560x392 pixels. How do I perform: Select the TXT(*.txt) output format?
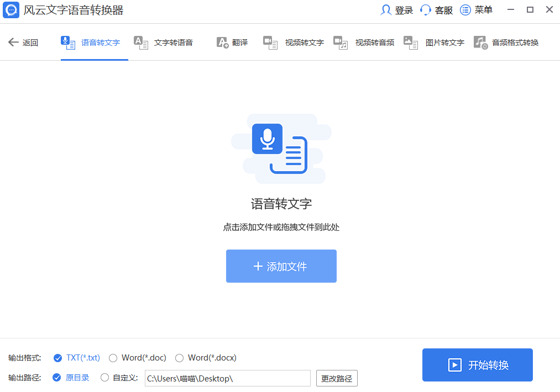click(76, 358)
